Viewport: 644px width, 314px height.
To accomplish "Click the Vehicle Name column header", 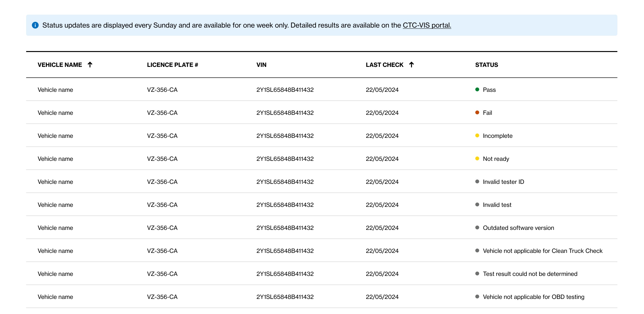I will [x=60, y=65].
